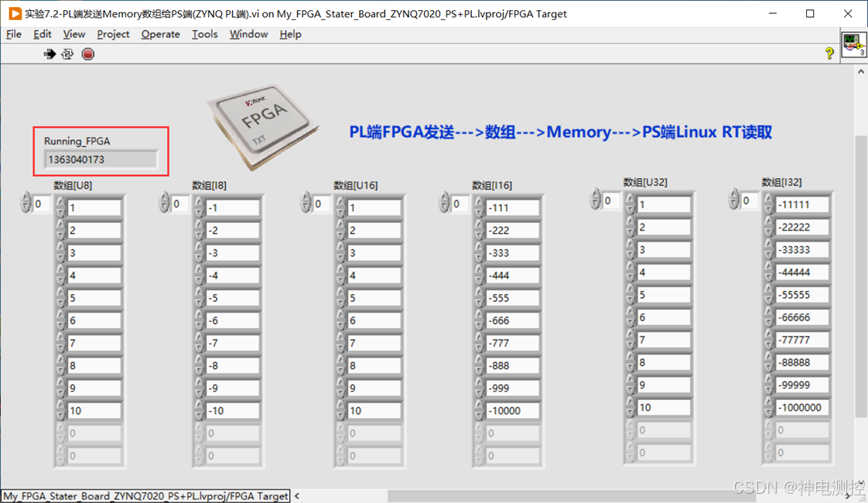Click the 数组[I32] element showing -1000000
The width and height of the screenshot is (868, 503).
pyautogui.click(x=802, y=407)
